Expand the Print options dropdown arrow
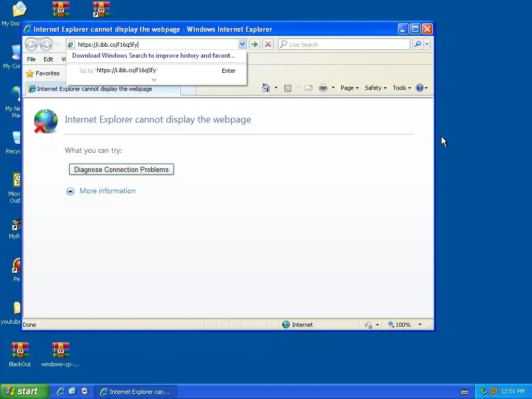The image size is (532, 399). [333, 88]
